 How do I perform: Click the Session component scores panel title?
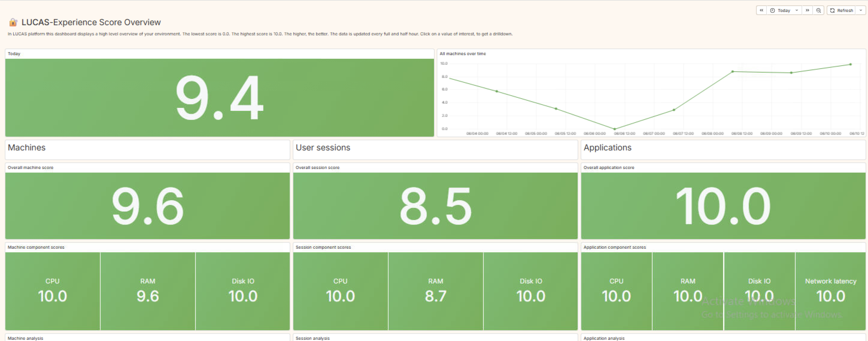[323, 247]
